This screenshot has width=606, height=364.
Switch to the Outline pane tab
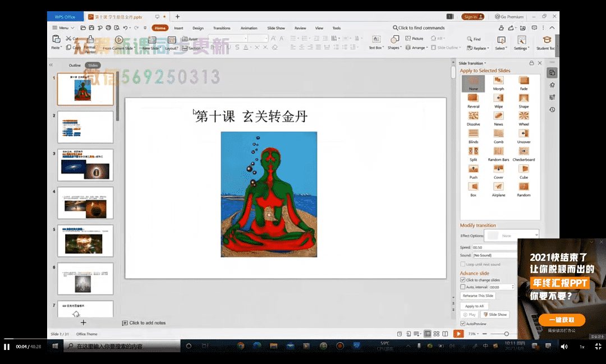click(75, 66)
